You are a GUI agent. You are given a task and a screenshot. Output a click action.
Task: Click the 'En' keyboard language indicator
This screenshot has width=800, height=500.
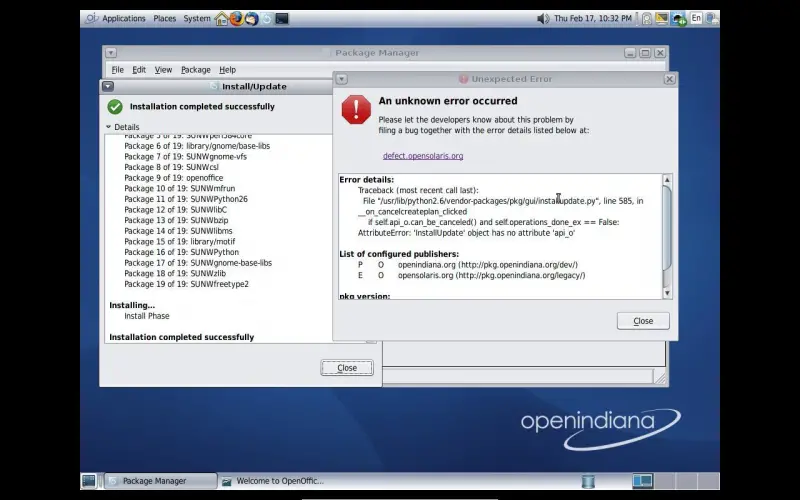coord(696,18)
